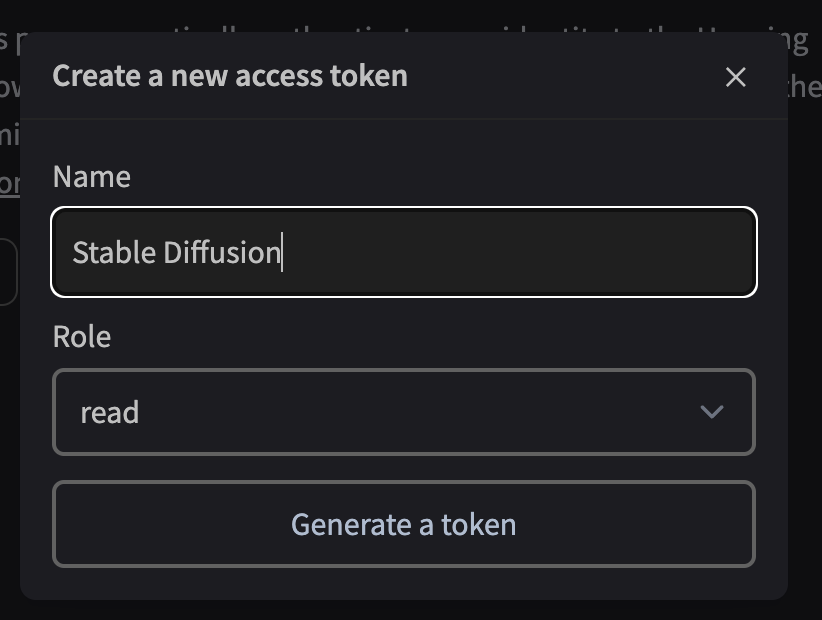
Task: Click the dialog header bar beside the title
Action: 560,76
